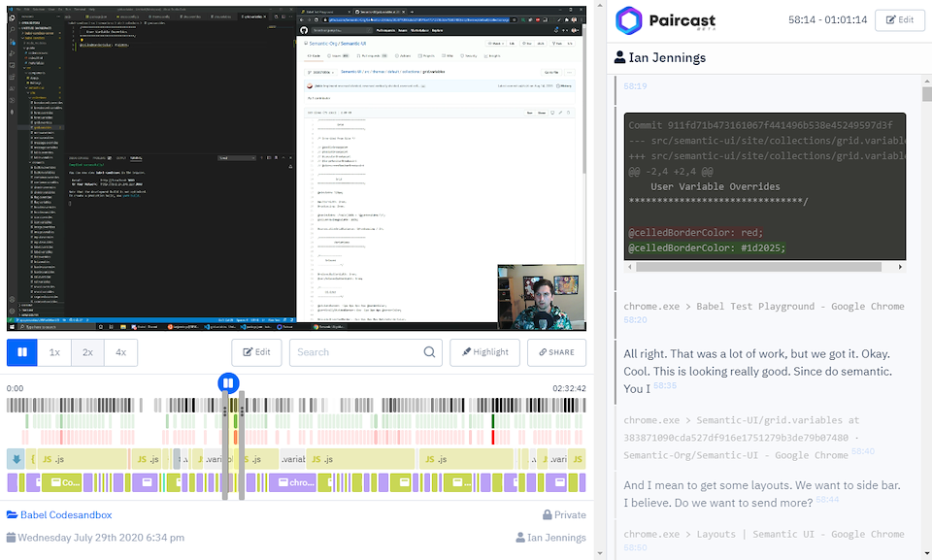Select 4x playback speed
Screen dimensions: 932x560
120,352
